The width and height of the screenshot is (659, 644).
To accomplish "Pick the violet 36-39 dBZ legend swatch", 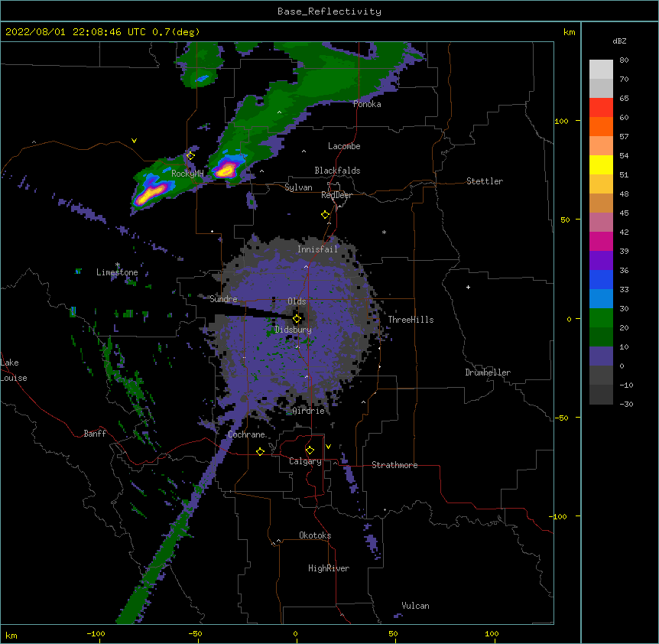I will tap(601, 261).
